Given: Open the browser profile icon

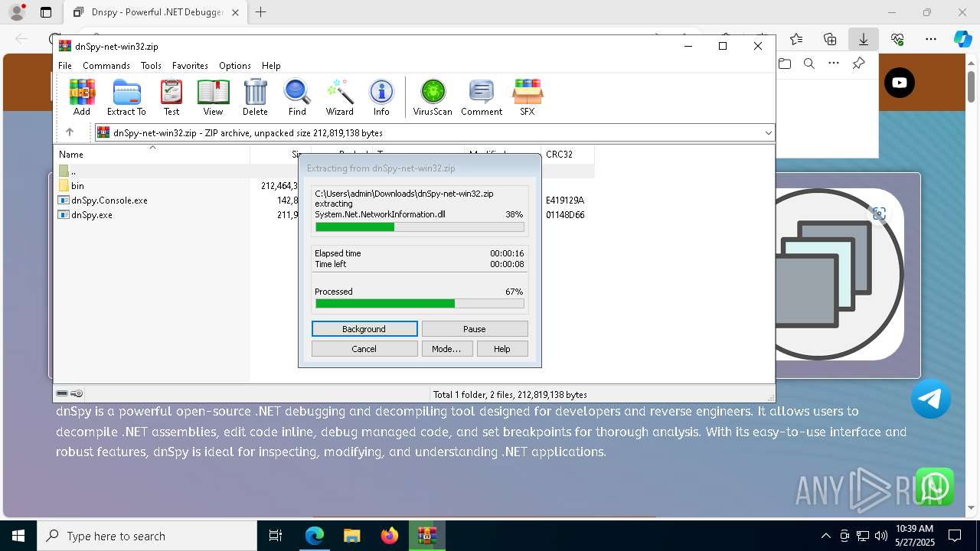Looking at the screenshot, I should tap(17, 12).
